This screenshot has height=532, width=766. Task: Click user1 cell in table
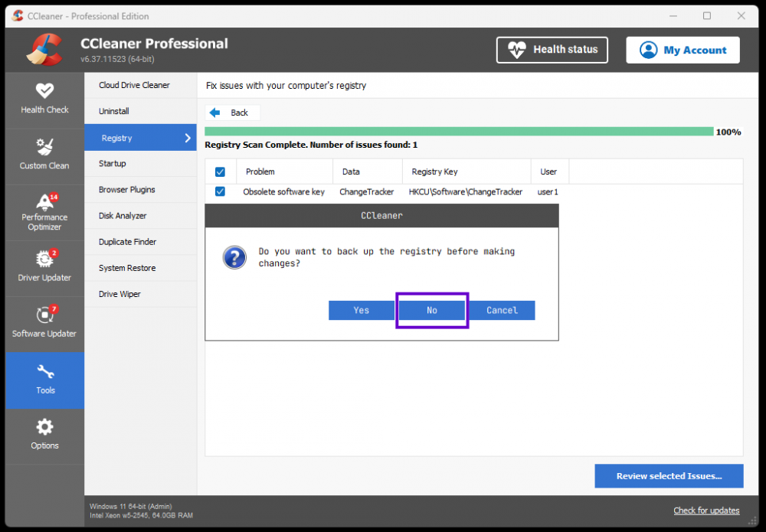548,192
